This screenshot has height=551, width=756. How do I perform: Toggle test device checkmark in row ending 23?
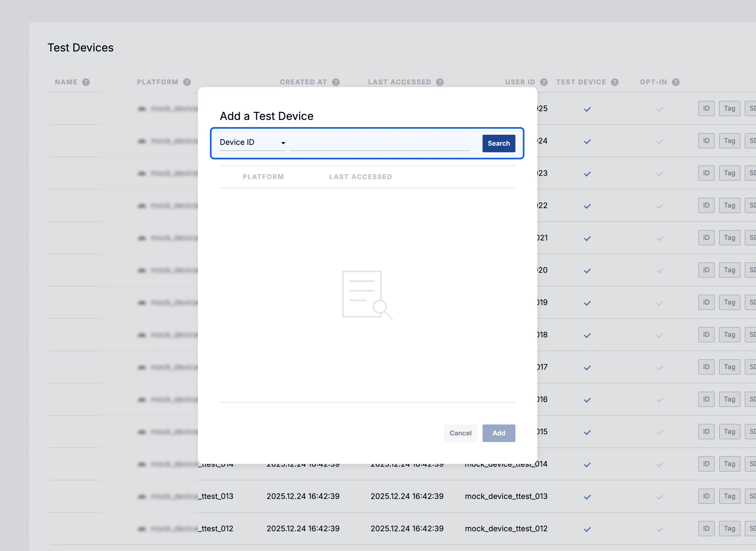pos(587,174)
